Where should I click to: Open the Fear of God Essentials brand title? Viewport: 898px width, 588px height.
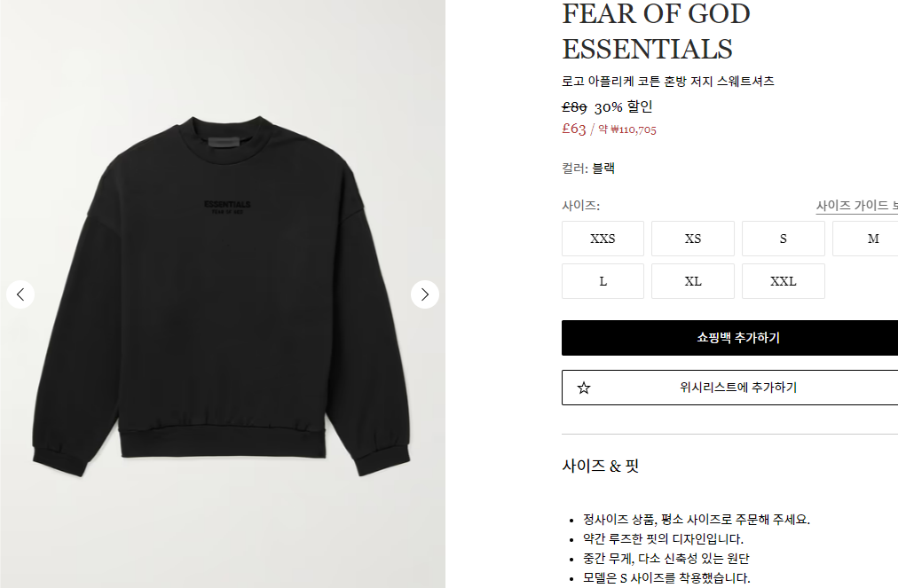tap(656, 31)
